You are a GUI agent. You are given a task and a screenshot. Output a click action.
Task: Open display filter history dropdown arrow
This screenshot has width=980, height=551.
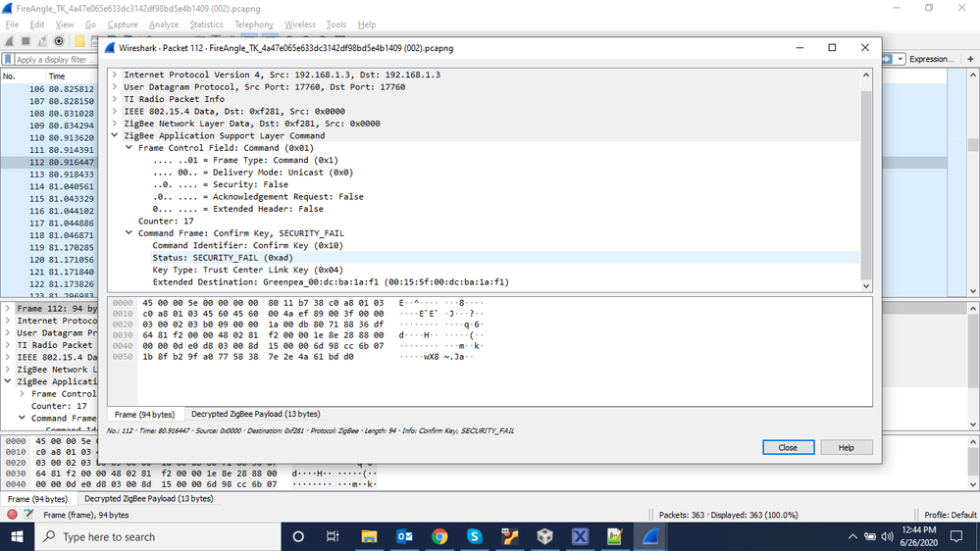tap(901, 59)
